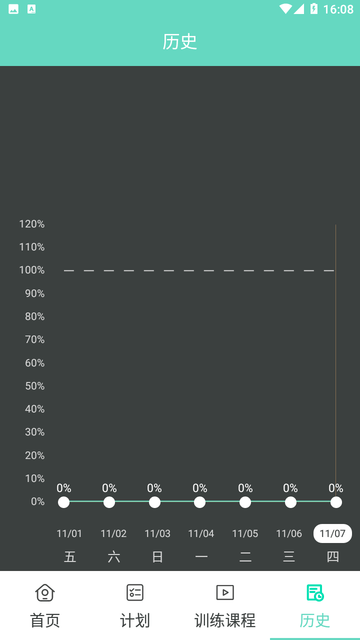
Task: Open the home tab house icon
Action: [x=45, y=592]
